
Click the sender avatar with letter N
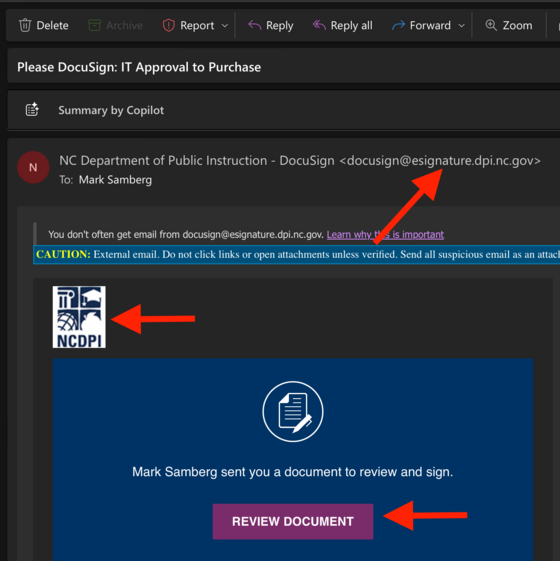(33, 167)
